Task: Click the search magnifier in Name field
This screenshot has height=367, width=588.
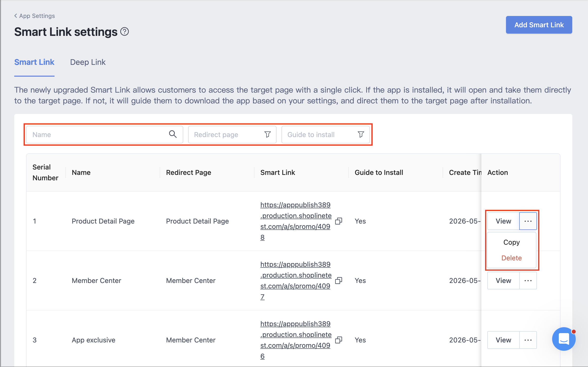Action: coord(173,134)
